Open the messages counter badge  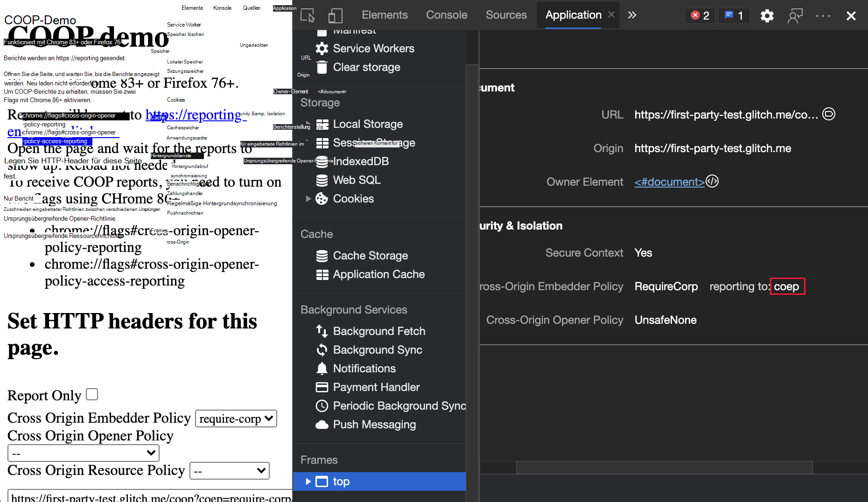click(734, 15)
